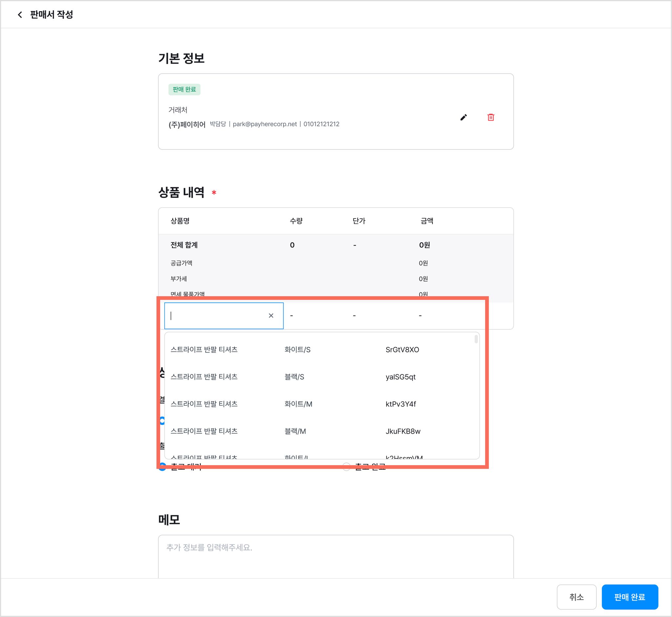The image size is (672, 617).
Task: Click the green 판매 완료 status badge
Action: tap(184, 90)
